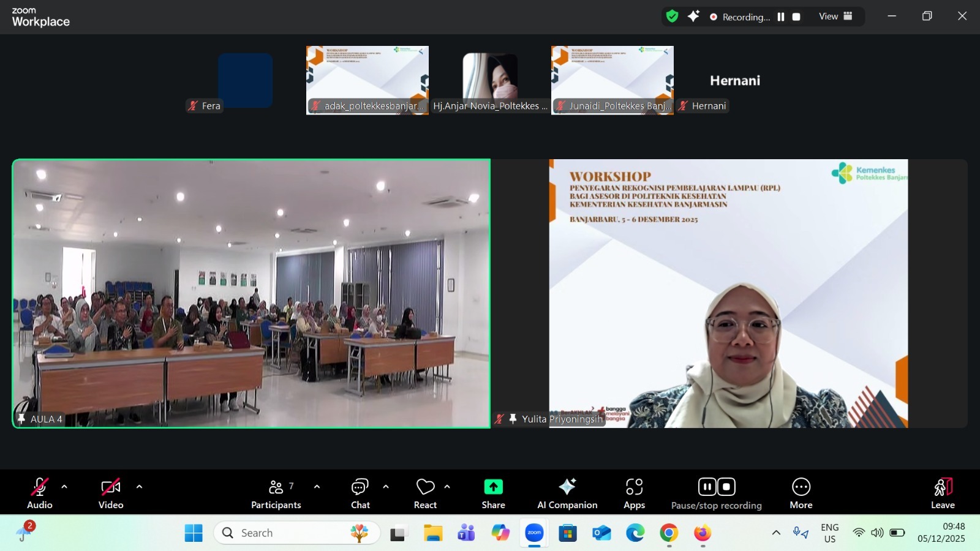This screenshot has height=551, width=980.
Task: Open the View layout menu
Action: [835, 17]
